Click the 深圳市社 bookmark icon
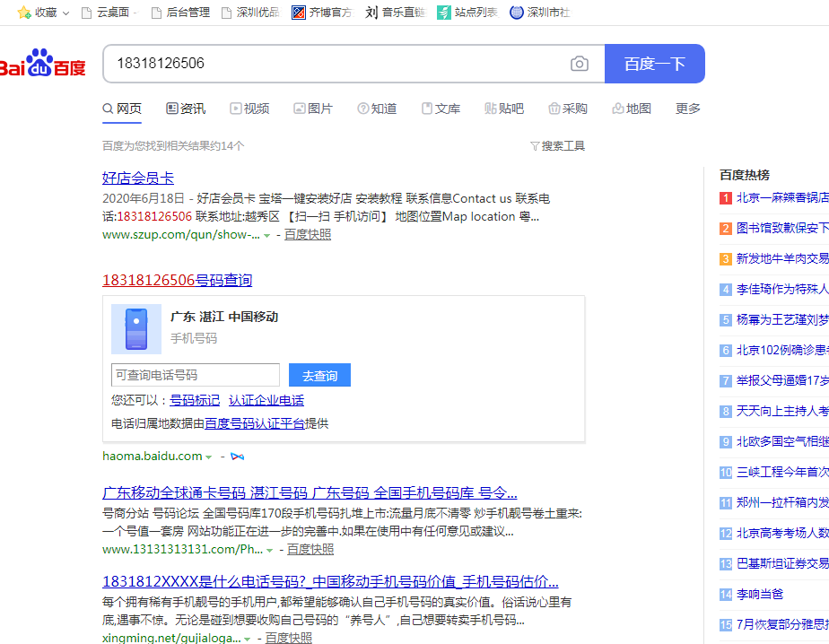This screenshot has height=644, width=829. (516, 13)
